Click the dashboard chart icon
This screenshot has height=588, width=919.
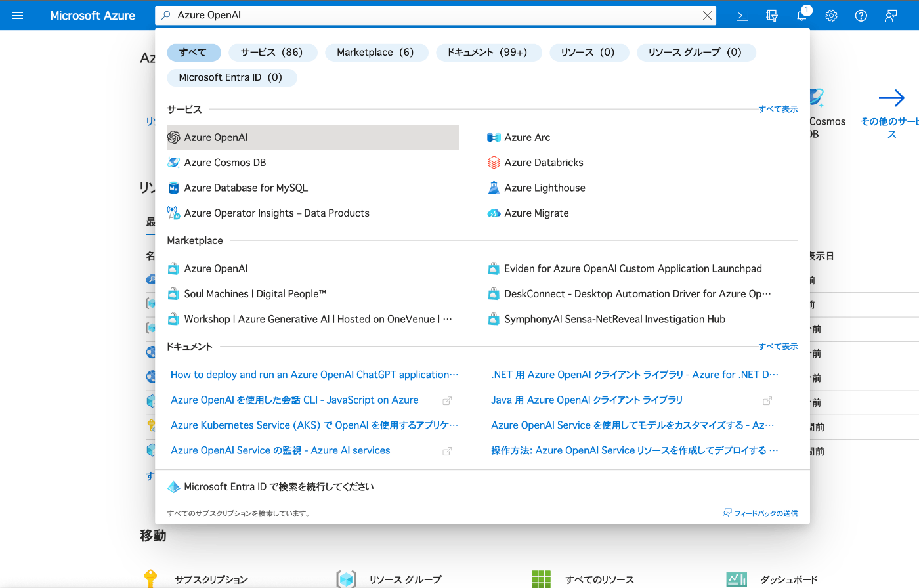737,579
